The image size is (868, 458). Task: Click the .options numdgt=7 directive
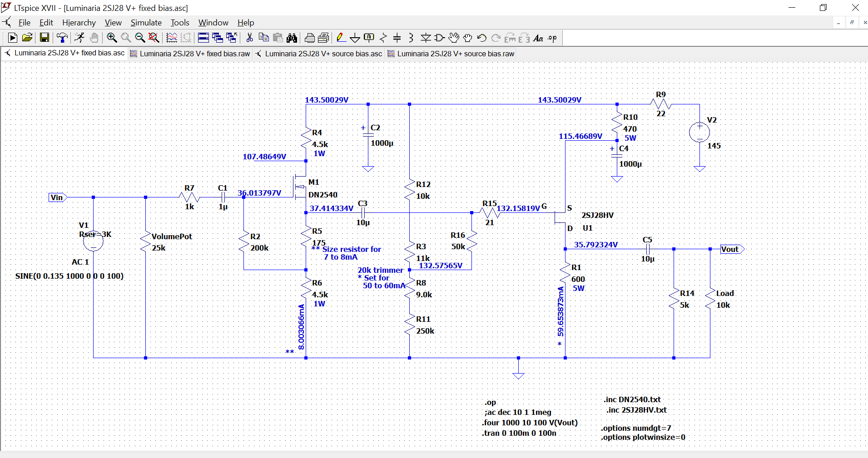[x=636, y=428]
